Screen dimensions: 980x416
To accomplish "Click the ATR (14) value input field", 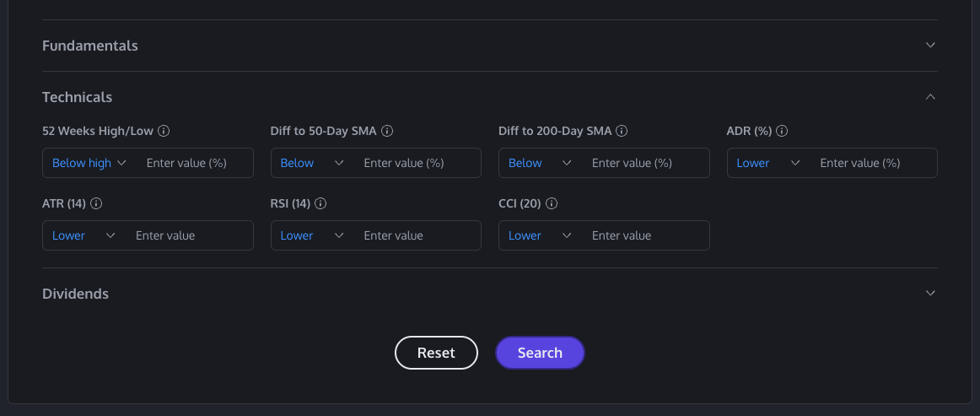I will [189, 235].
